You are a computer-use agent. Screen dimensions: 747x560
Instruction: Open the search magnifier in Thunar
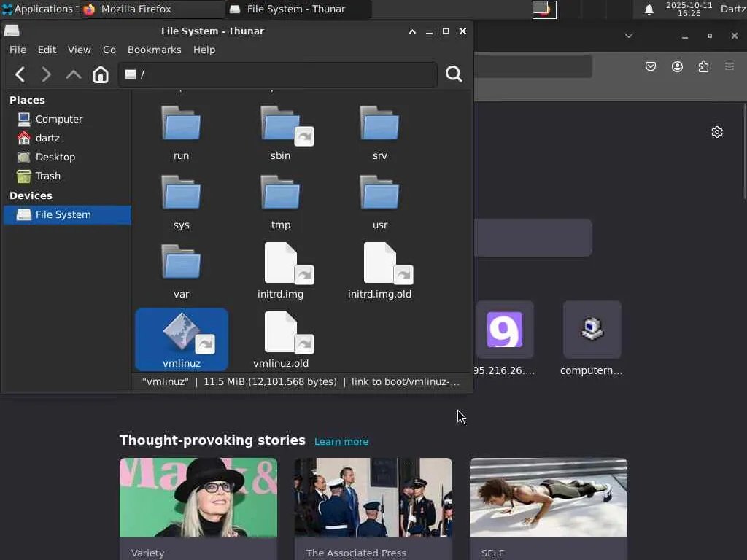point(454,74)
